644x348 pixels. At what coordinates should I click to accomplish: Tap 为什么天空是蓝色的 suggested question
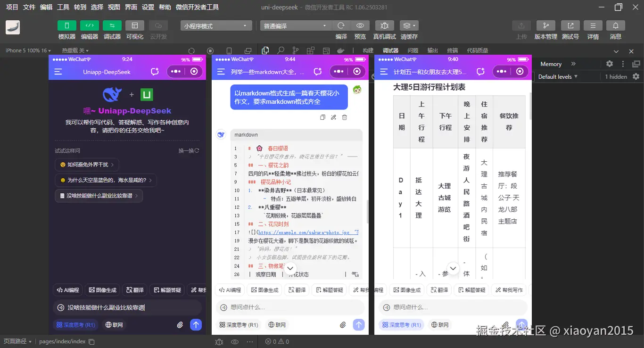coord(102,180)
